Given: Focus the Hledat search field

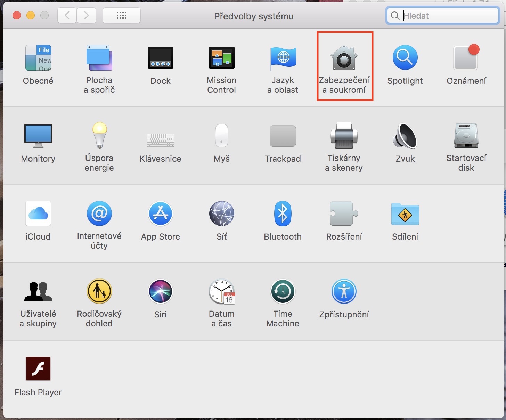Looking at the screenshot, I should (x=443, y=16).
